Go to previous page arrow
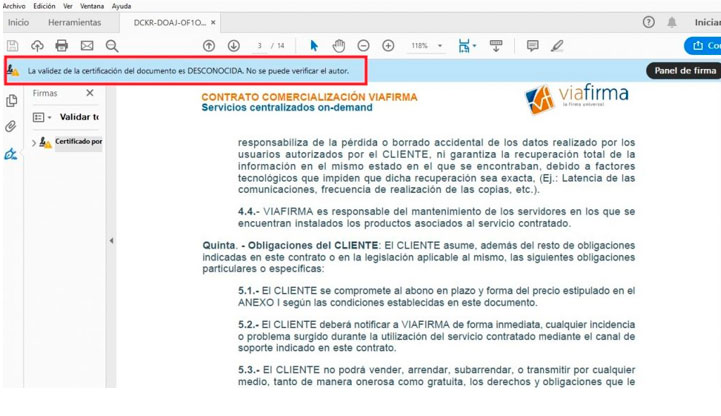The width and height of the screenshot is (721, 416). (209, 46)
